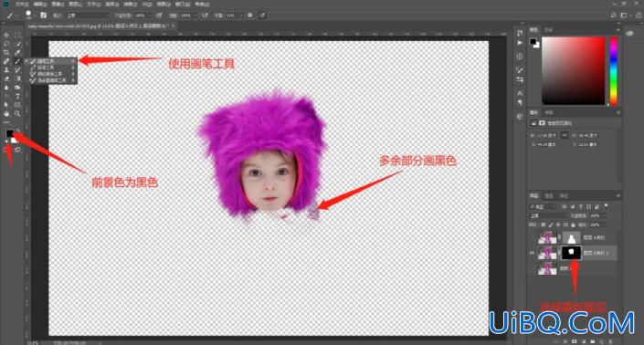The height and width of the screenshot is (345, 644).
Task: Open the layer blend mode dropdown
Action: pos(548,215)
